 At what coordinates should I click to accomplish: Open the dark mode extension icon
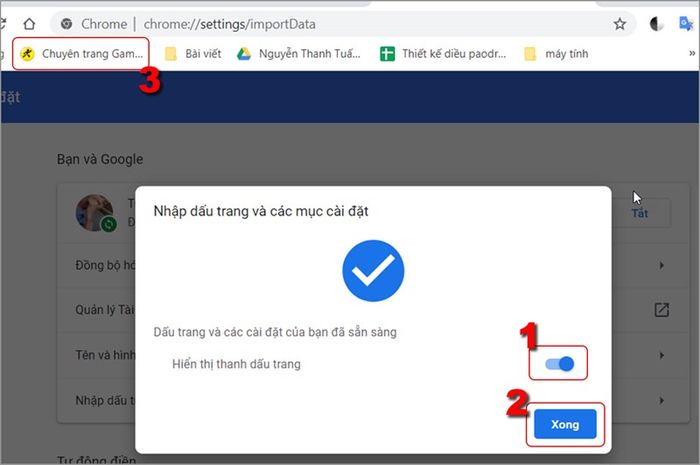pos(656,24)
